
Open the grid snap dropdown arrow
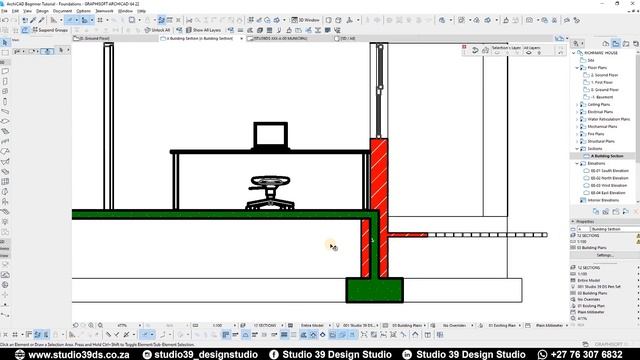(107, 20)
